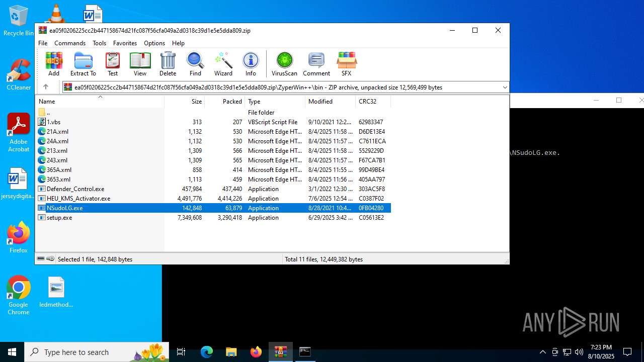Sort by Type column header
The width and height of the screenshot is (644, 362).
(x=275, y=102)
